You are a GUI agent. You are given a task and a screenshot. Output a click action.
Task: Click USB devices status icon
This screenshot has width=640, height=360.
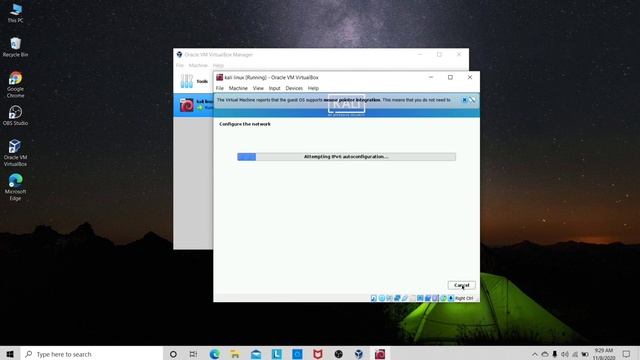tap(405, 298)
